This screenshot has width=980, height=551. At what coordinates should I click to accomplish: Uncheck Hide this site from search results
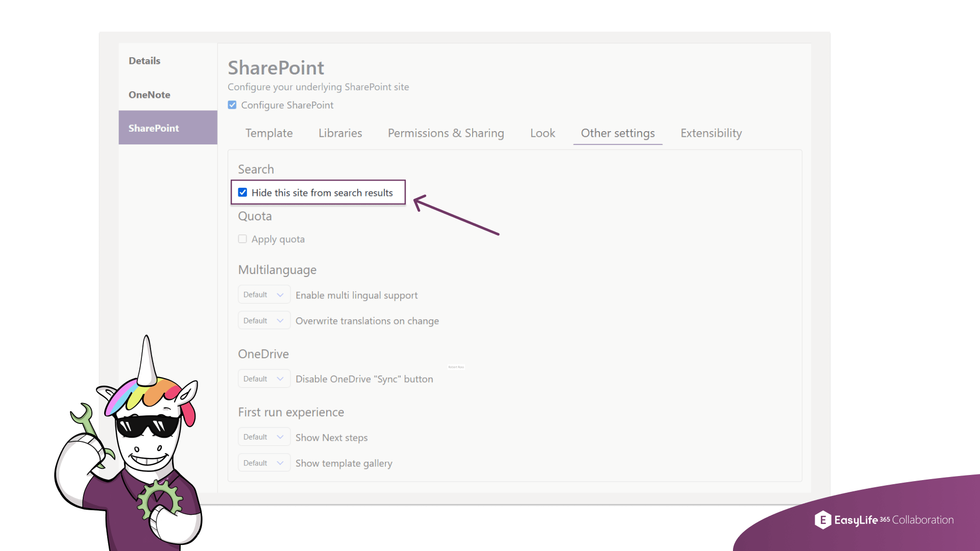coord(242,192)
